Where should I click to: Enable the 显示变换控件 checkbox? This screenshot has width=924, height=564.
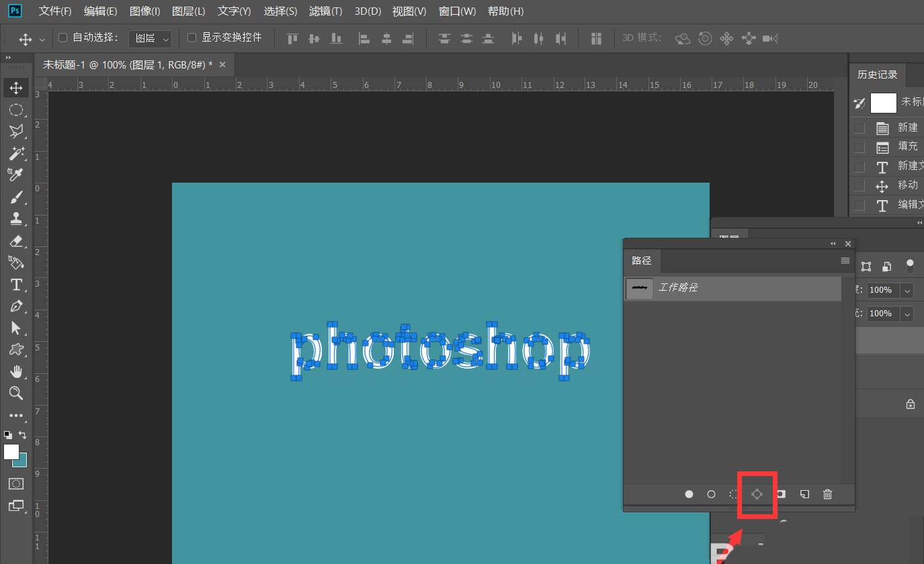pyautogui.click(x=192, y=38)
